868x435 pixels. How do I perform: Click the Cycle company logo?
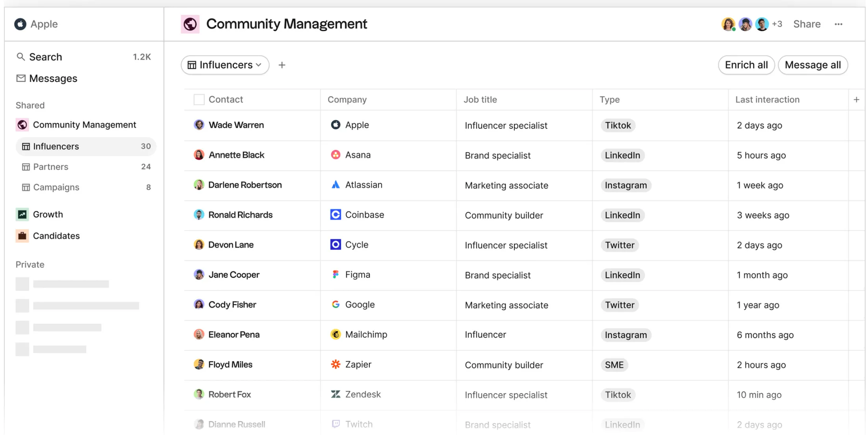point(336,245)
